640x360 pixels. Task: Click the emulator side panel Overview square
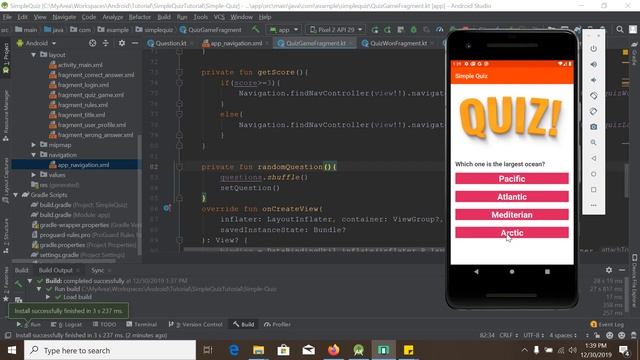tap(593, 189)
